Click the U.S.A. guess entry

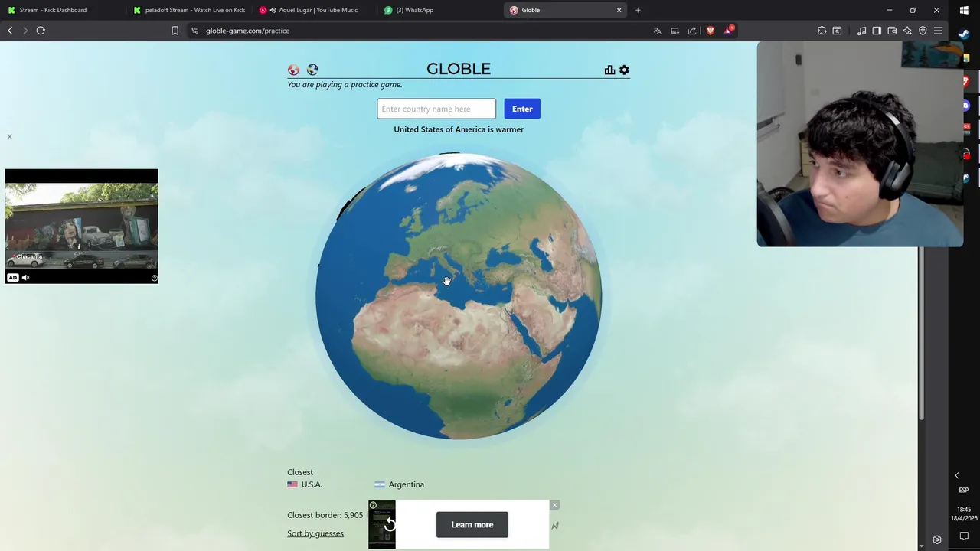point(305,484)
